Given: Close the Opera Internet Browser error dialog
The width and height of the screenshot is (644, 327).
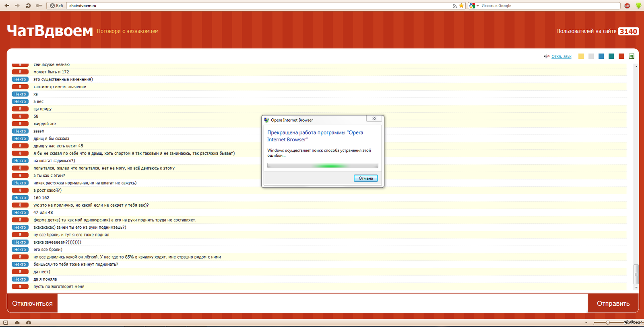Looking at the screenshot, I should (x=374, y=118).
